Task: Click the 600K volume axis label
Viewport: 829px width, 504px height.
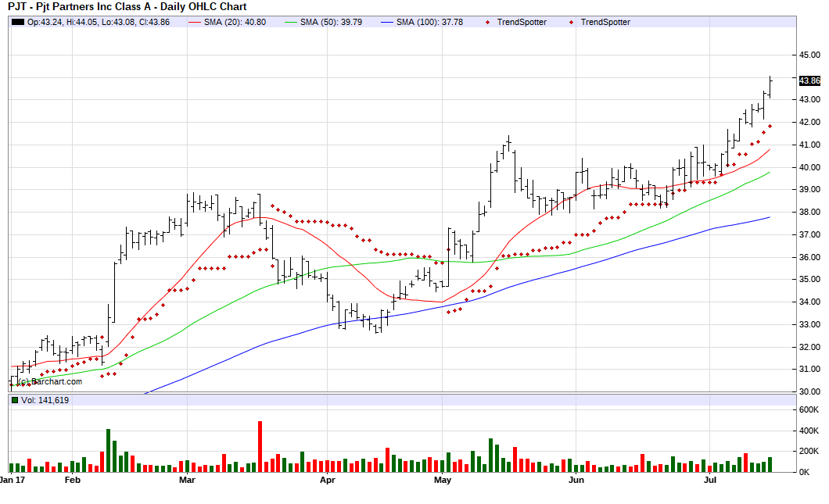Action: pos(809,410)
